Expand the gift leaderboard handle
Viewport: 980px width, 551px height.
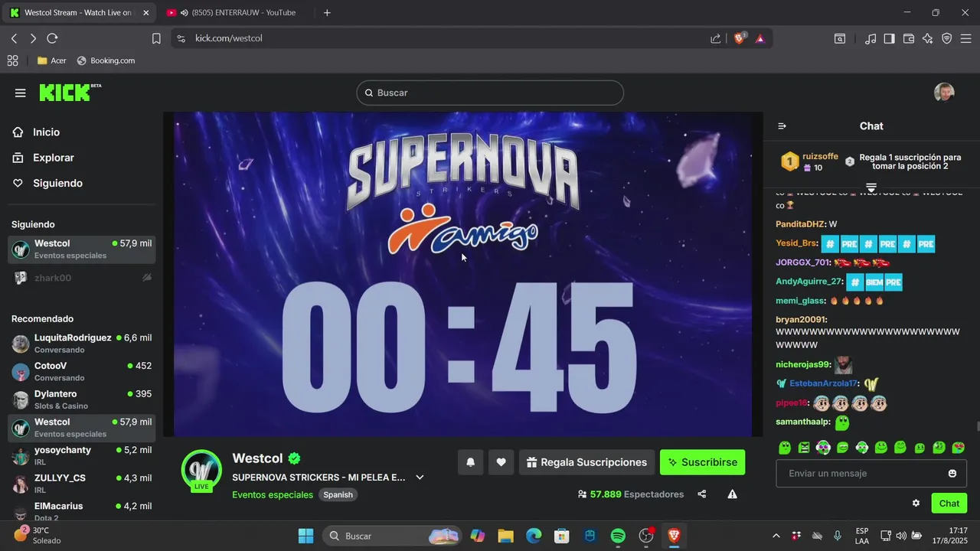[871, 187]
